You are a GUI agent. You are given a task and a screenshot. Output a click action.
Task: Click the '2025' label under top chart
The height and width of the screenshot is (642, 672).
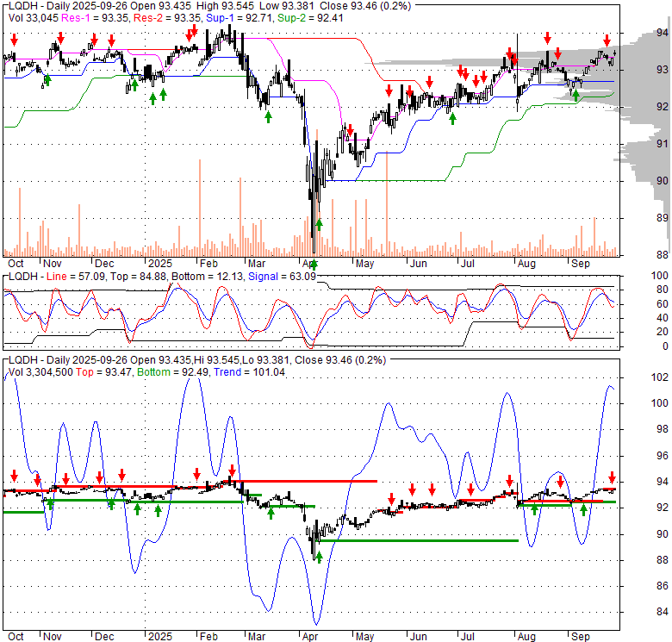160,264
